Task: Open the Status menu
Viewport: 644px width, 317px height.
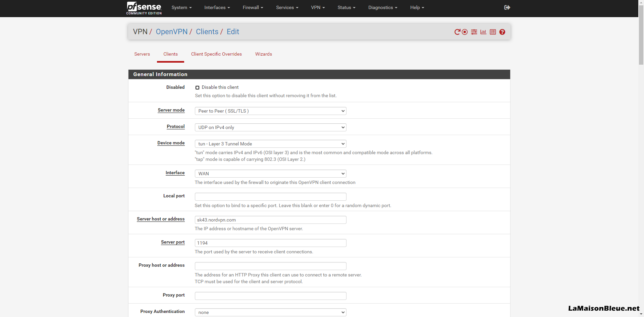Action: (x=346, y=7)
